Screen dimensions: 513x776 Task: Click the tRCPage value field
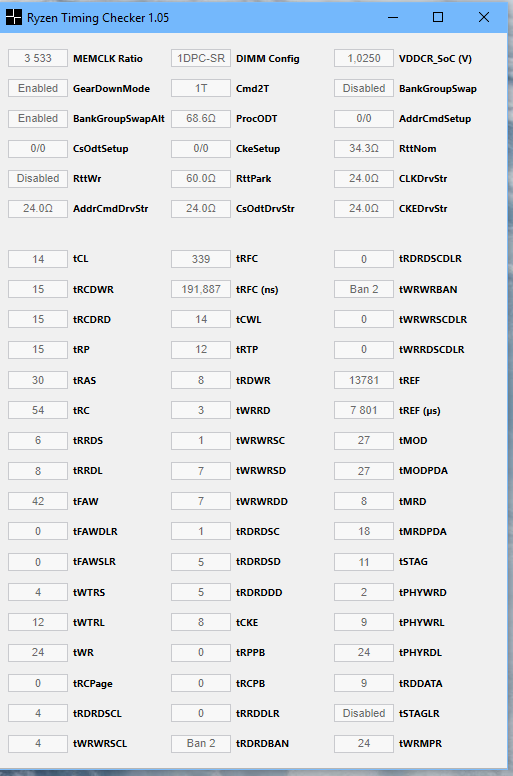38,683
